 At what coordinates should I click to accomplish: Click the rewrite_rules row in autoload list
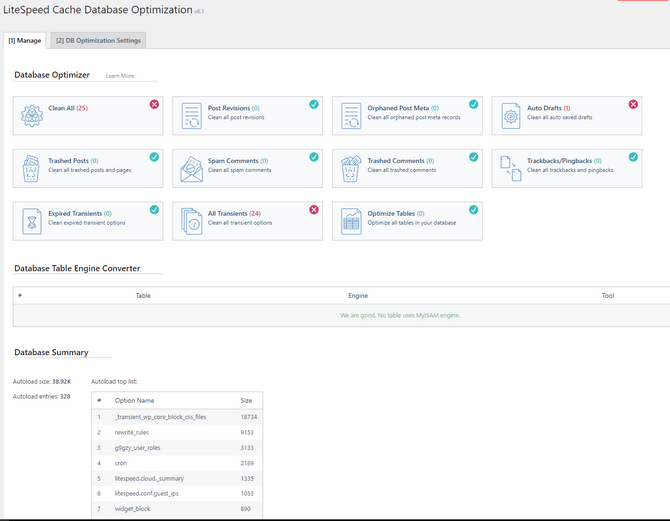click(134, 432)
